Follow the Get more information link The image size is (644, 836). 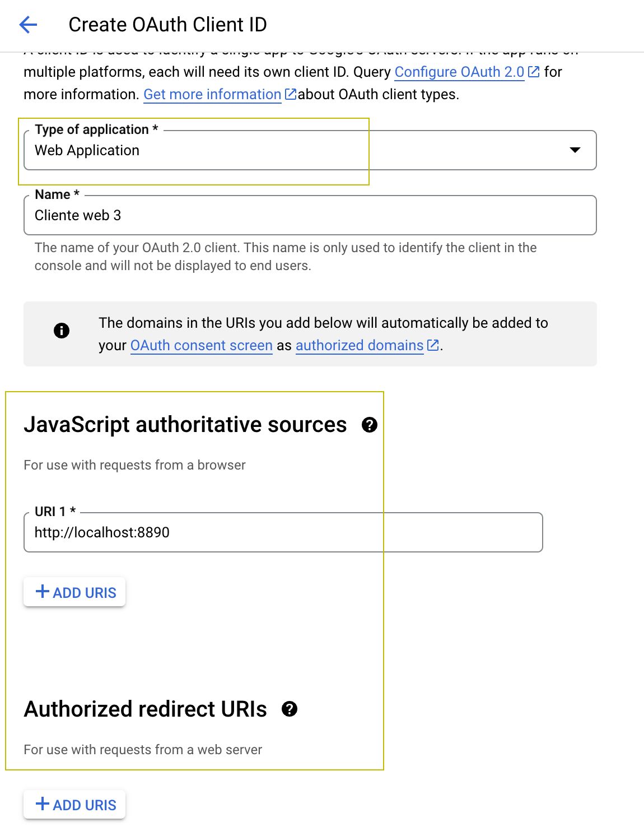pos(212,94)
